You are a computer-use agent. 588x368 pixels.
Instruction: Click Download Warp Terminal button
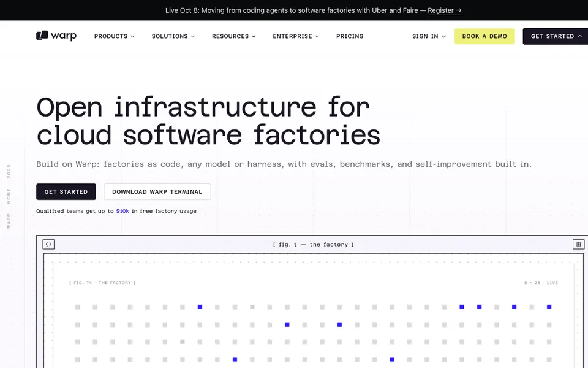pos(157,192)
